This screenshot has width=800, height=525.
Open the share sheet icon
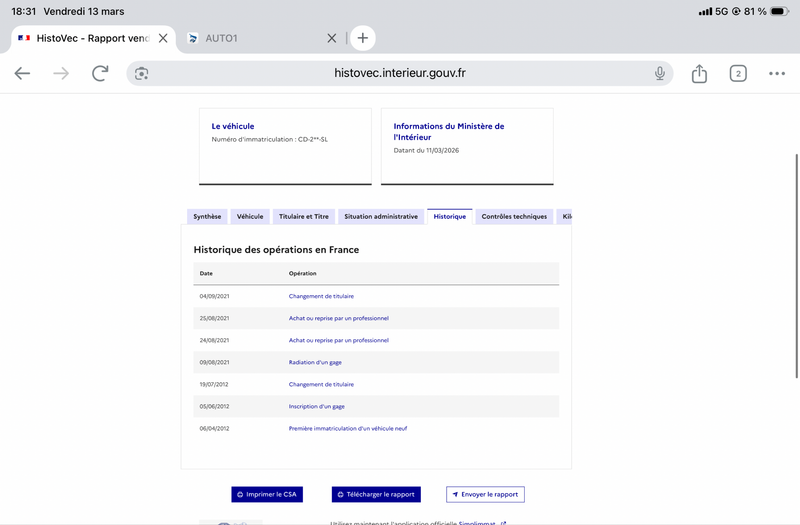pyautogui.click(x=699, y=73)
